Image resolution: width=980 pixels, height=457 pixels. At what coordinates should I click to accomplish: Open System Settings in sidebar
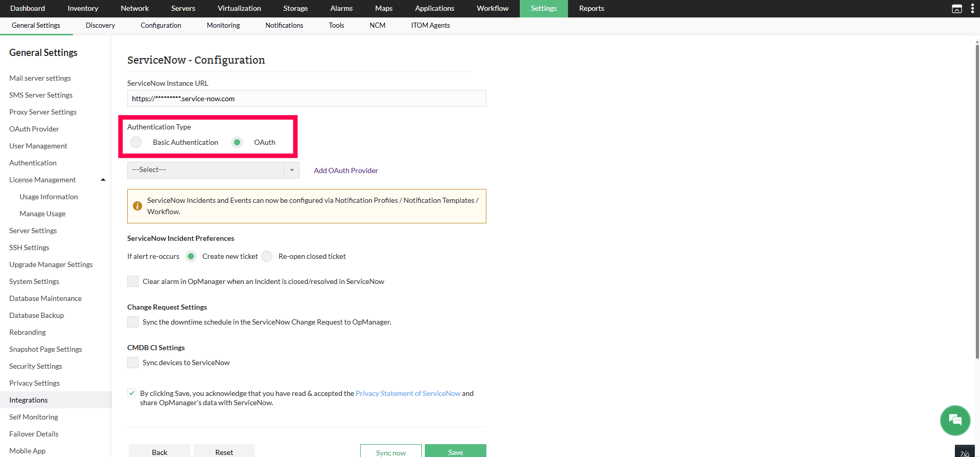click(x=34, y=281)
